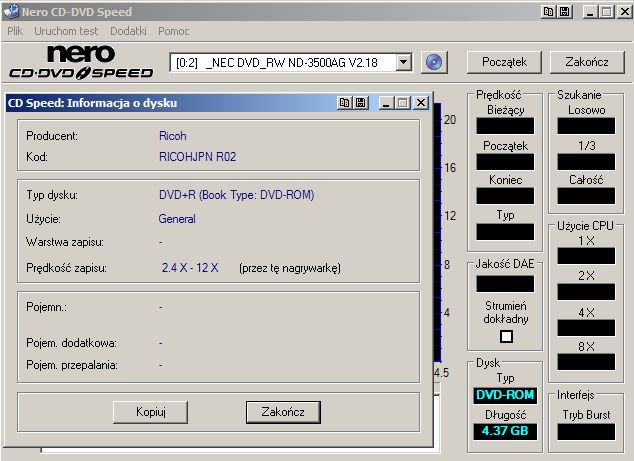The height and width of the screenshot is (461, 634).
Task: Open the Pomoc menu
Action: 173,31
